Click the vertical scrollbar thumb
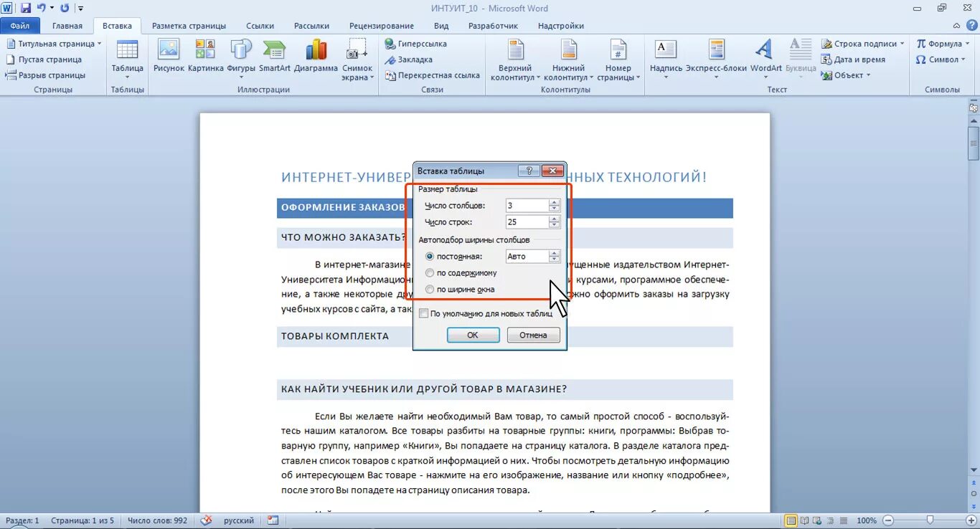This screenshot has height=529, width=980. [974, 143]
